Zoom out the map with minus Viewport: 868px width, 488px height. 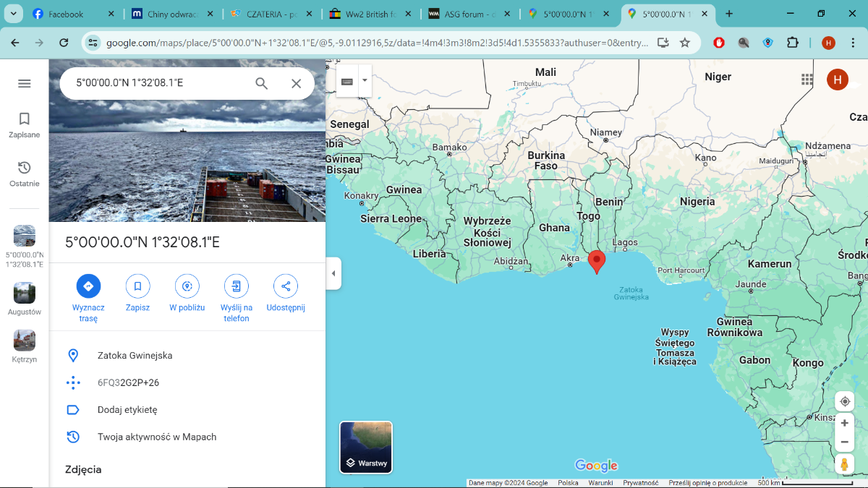click(x=844, y=442)
